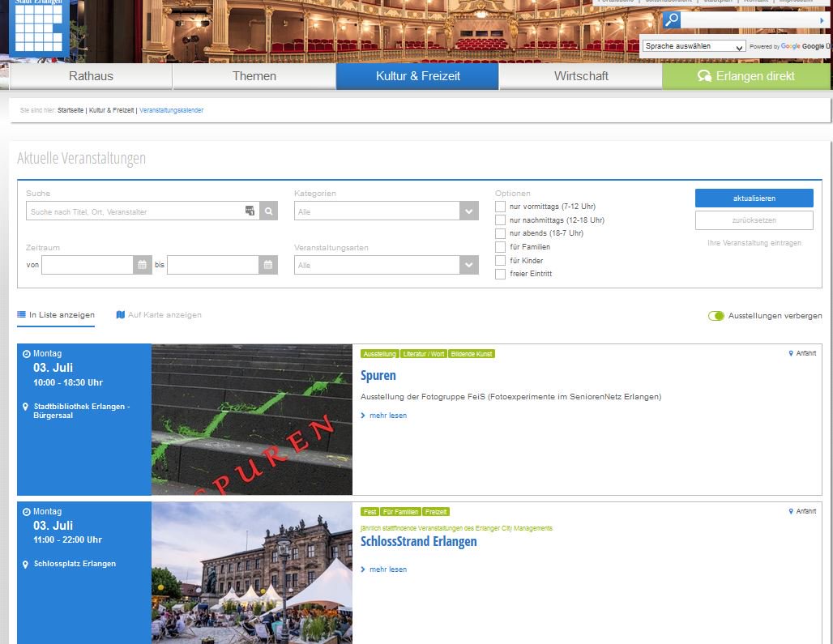Click 'Kultur & Freizeit' in the breadcrumb
Image resolution: width=833 pixels, height=644 pixels.
pos(112,110)
